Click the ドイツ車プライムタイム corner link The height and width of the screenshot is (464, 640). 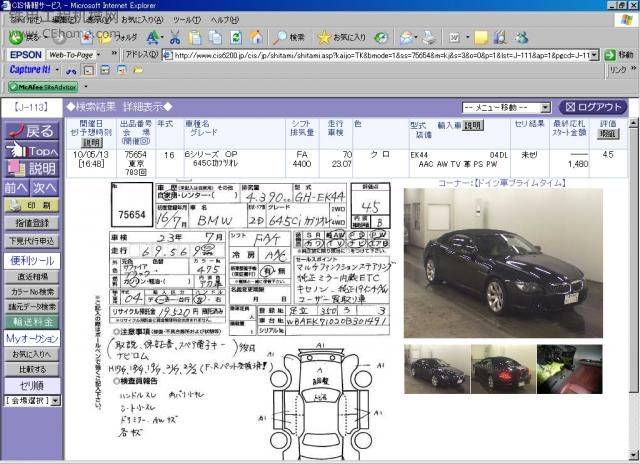[x=502, y=183]
